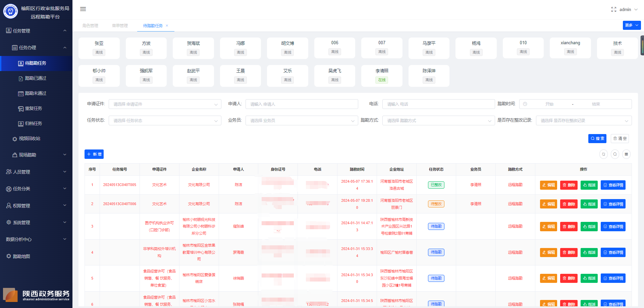
Task: Open 归档任务 in the sidebar
Action: tap(36, 123)
